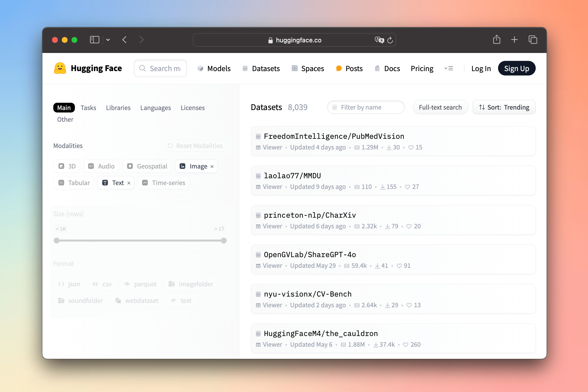Click the Datasets navigation icon in header
Viewport: 588px width, 392px height.
click(245, 68)
